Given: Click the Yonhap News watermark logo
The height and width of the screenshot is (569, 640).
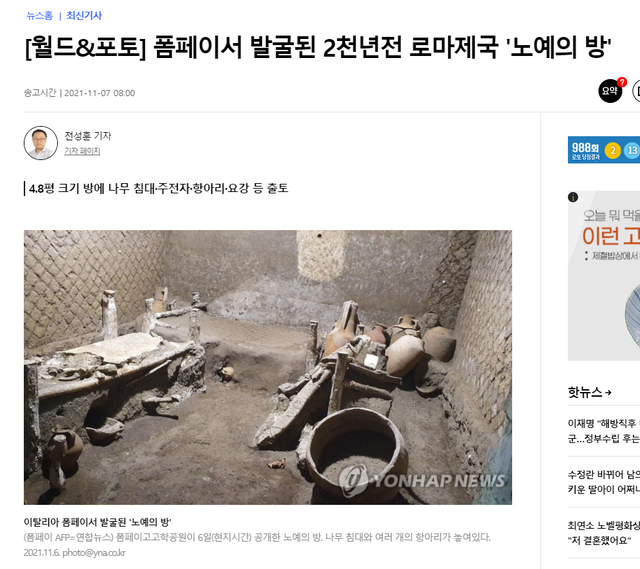Looking at the screenshot, I should (x=422, y=480).
